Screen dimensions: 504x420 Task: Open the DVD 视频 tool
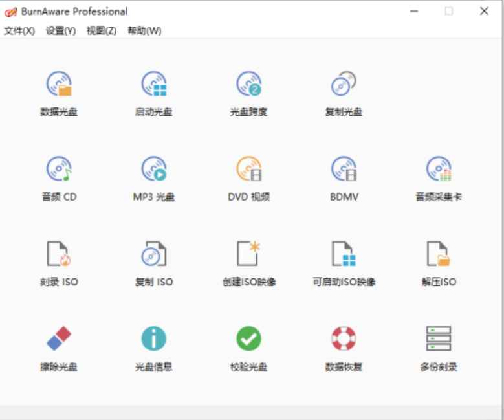point(248,170)
